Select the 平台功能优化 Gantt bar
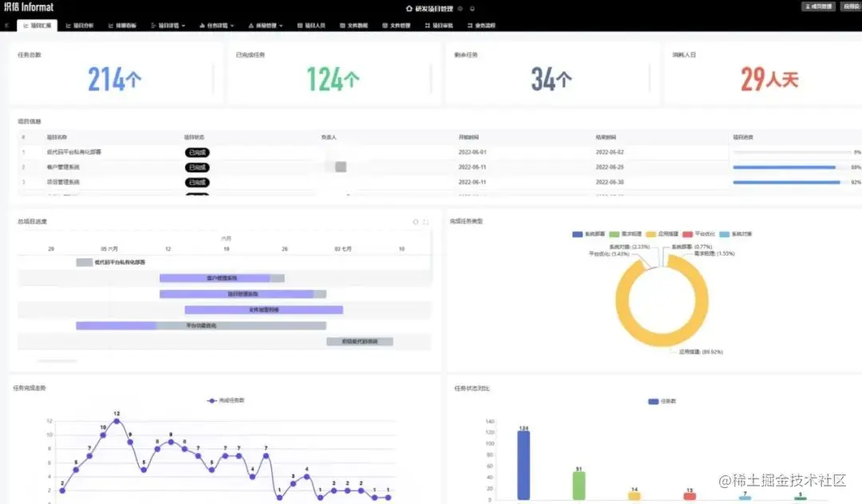Screen dimensions: 862x504 tap(201, 325)
